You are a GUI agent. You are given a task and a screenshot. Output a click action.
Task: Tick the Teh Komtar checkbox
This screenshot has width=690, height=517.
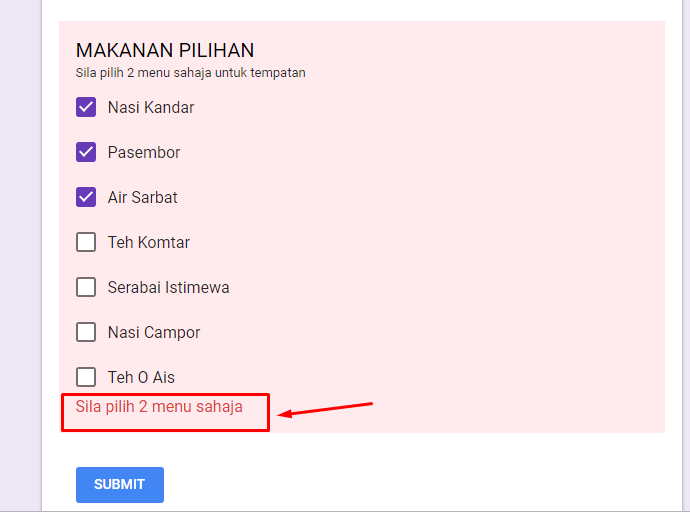[86, 242]
